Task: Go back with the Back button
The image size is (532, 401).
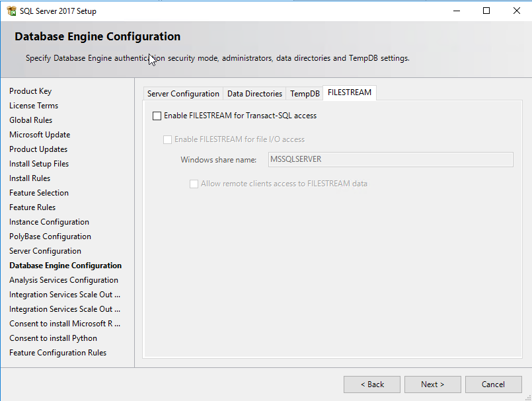Action: point(371,384)
